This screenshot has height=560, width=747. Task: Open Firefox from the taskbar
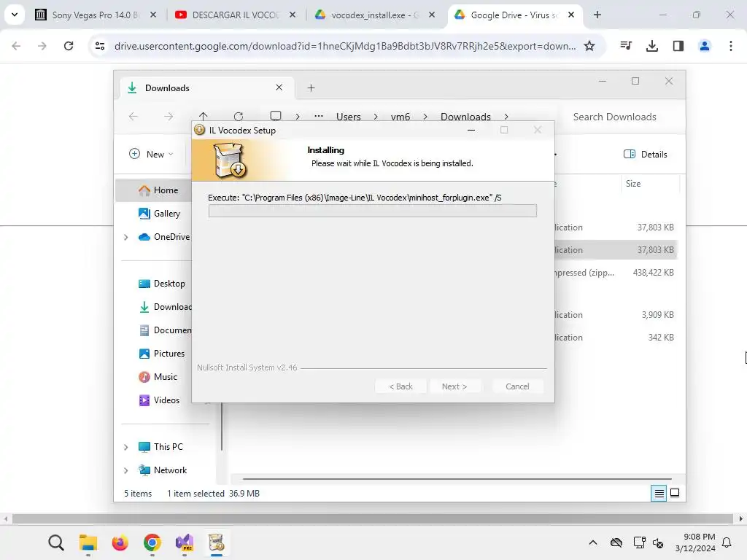120,542
